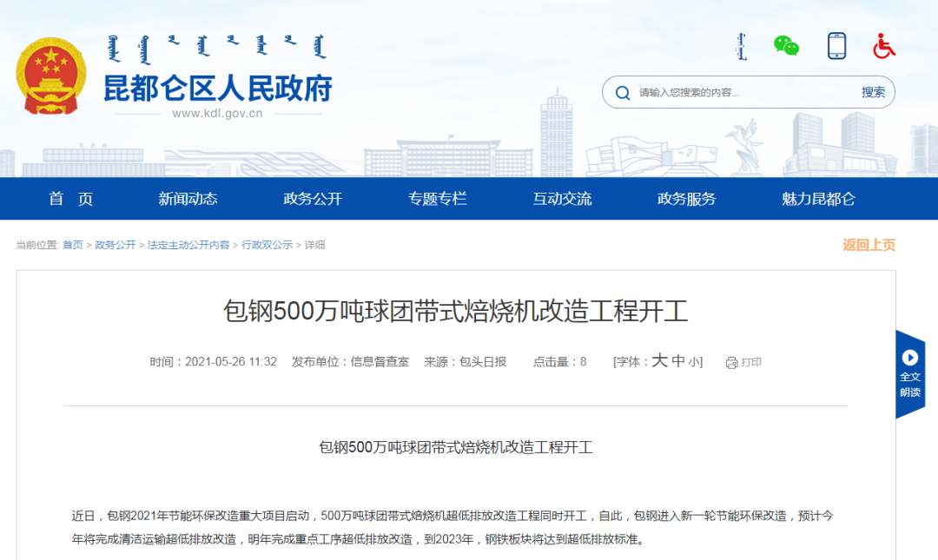Click the article body subtitle
938x560 pixels.
[x=456, y=447]
